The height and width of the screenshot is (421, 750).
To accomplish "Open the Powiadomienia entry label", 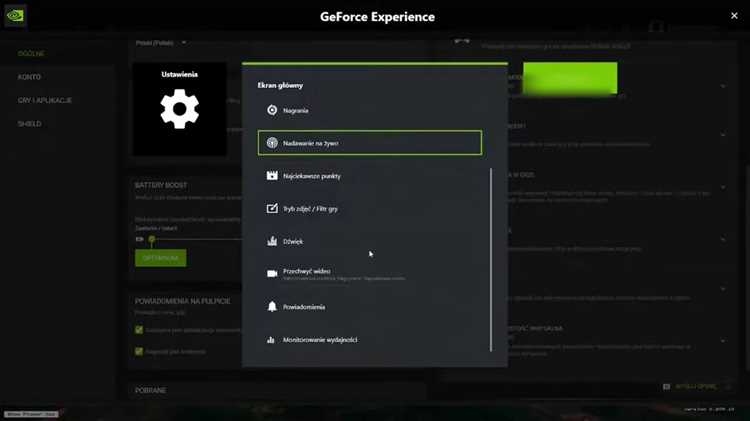I will click(x=304, y=307).
